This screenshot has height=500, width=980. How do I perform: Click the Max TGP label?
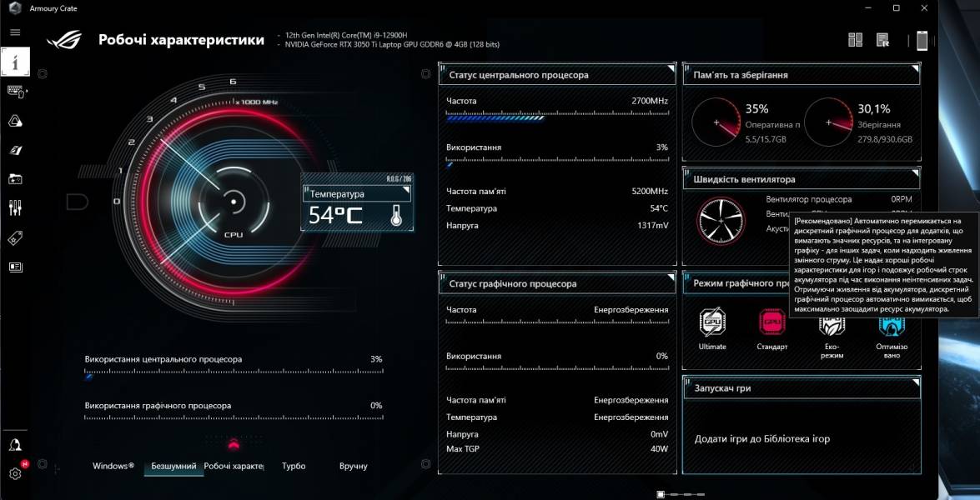click(463, 449)
